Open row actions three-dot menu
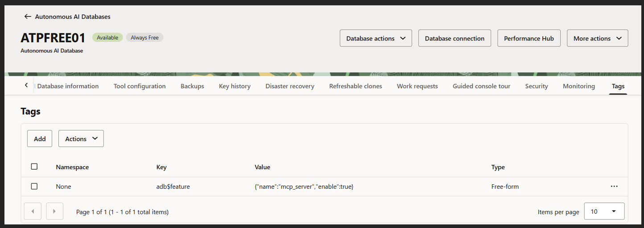 point(614,187)
